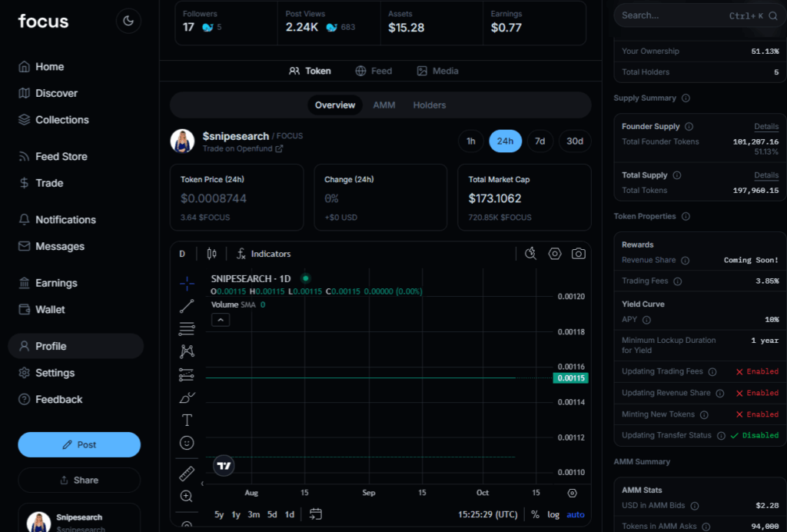Image resolution: width=787 pixels, height=532 pixels.
Task: Open the Indicators menu
Action: coord(264,254)
